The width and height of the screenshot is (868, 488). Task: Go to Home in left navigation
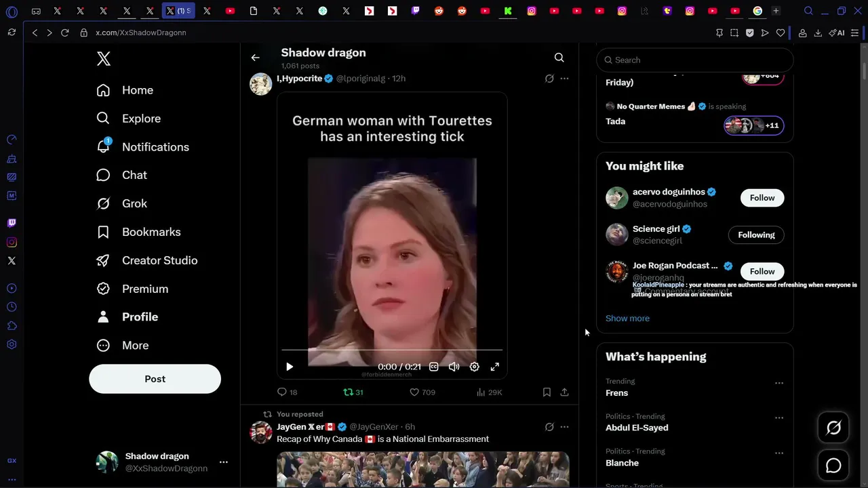[125, 90]
